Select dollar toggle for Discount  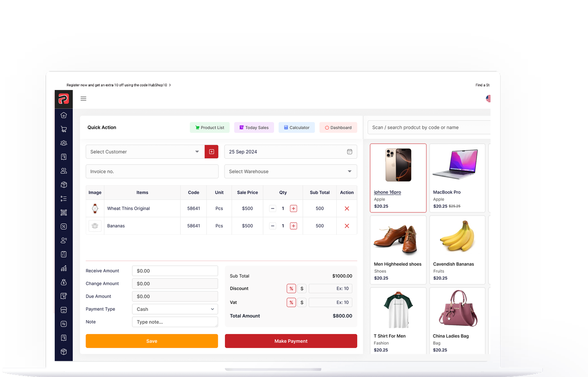(x=302, y=289)
